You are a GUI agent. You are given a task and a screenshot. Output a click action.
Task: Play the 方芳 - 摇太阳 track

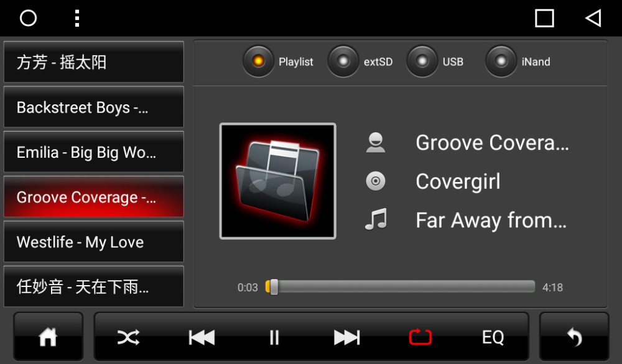coord(94,62)
